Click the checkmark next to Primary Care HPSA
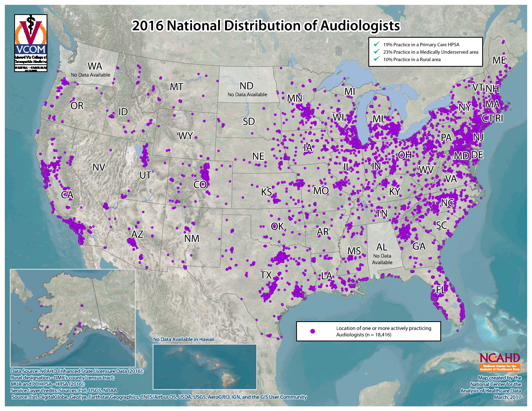Screen dimensions: 532x411 coord(377,44)
